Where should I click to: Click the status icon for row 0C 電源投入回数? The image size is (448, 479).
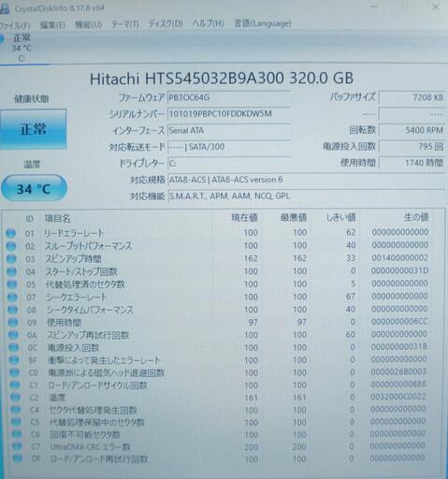[14, 347]
